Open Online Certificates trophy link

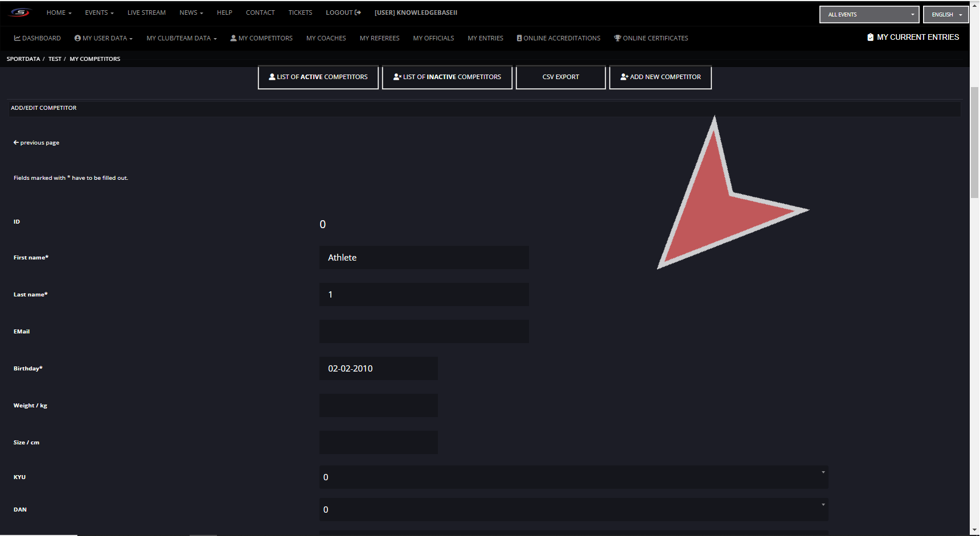[x=651, y=38]
